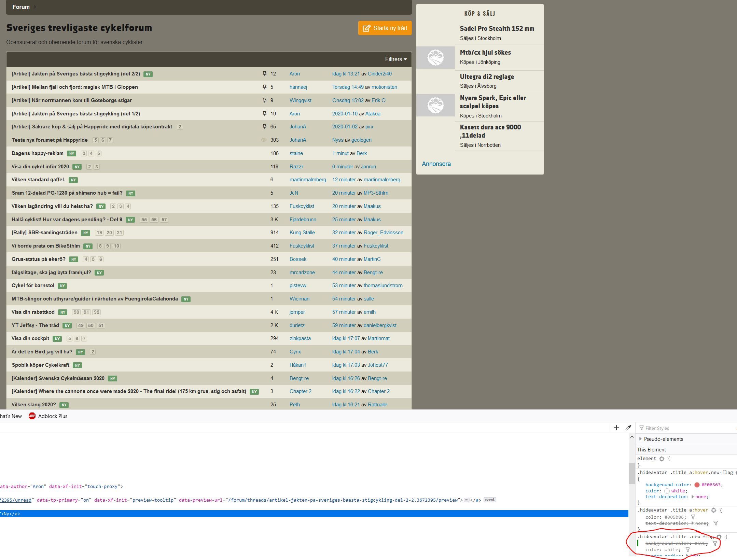Click the #E06563 red color swatch
The image size is (737, 560).
697,485
